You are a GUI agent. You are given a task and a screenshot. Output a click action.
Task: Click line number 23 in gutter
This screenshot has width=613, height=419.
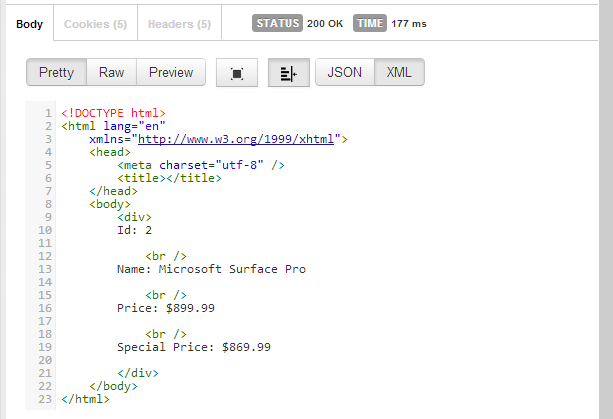pyautogui.click(x=45, y=399)
